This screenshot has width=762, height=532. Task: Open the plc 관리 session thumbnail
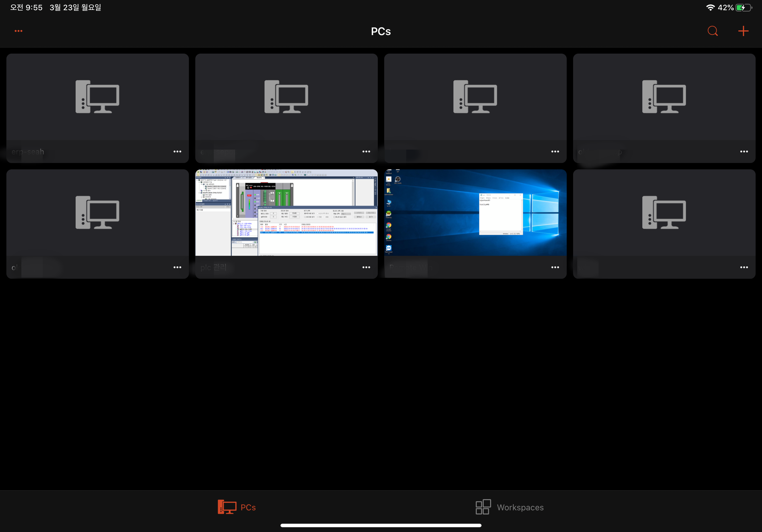(x=286, y=213)
